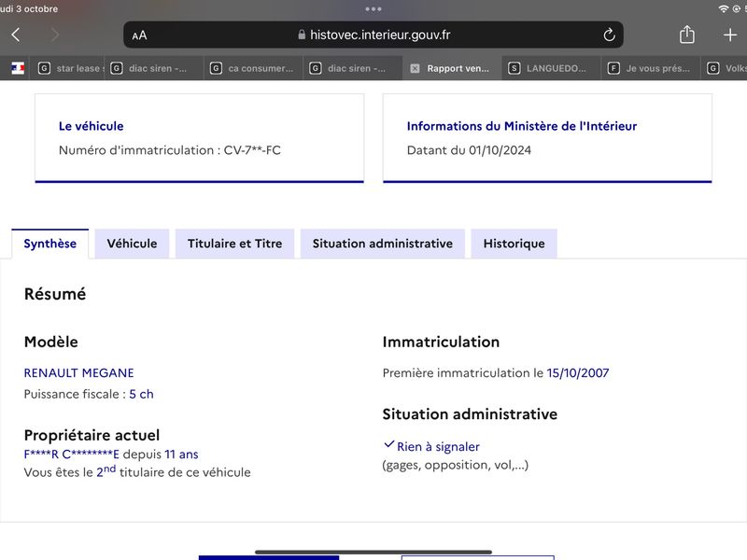Viewport: 747px width, 560px height.
Task: Click Rien à signaler status
Action: coord(438,447)
